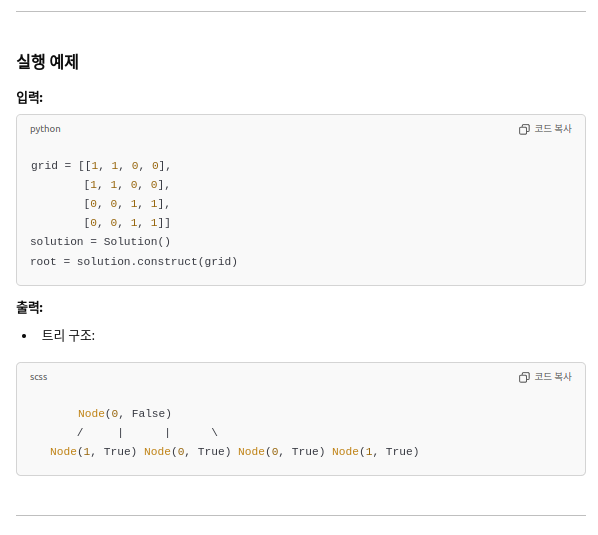
Task: Click the 'python' language label
Action: click(45, 129)
